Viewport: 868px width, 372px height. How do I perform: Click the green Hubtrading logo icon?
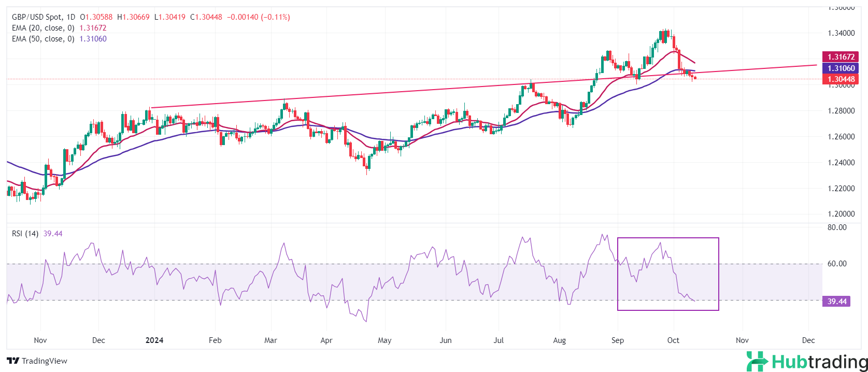757,361
